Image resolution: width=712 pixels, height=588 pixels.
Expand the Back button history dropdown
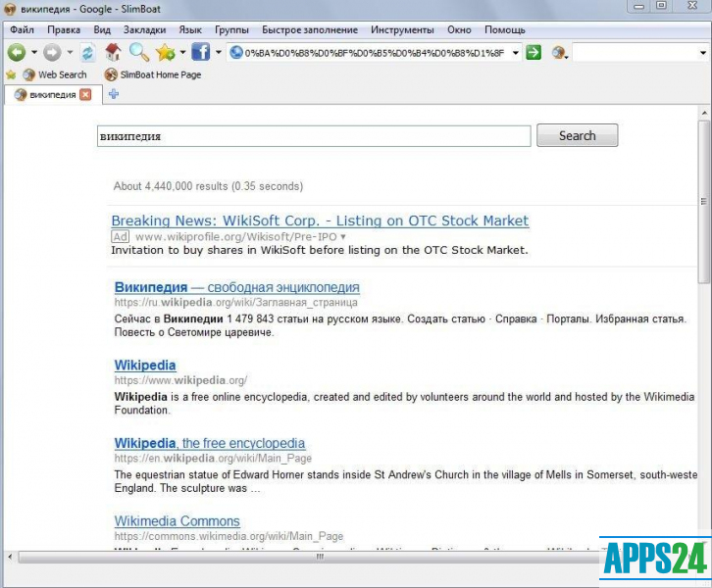tap(34, 53)
